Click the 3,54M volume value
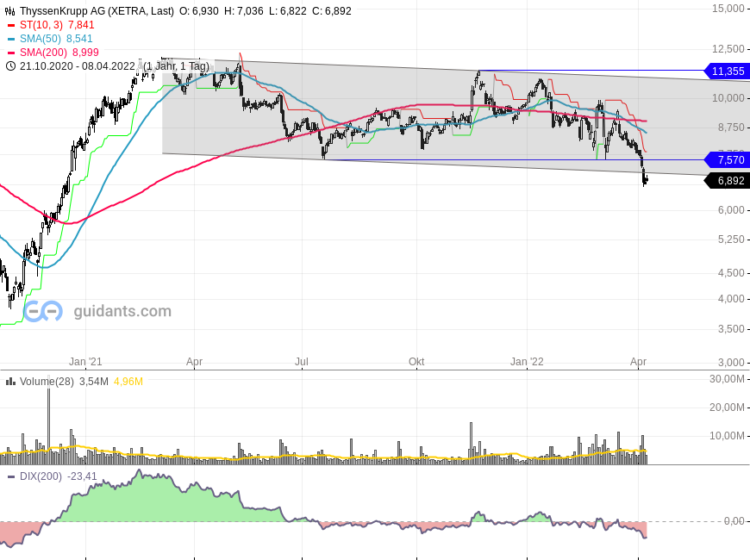Image resolution: width=750 pixels, height=560 pixels. tap(94, 382)
